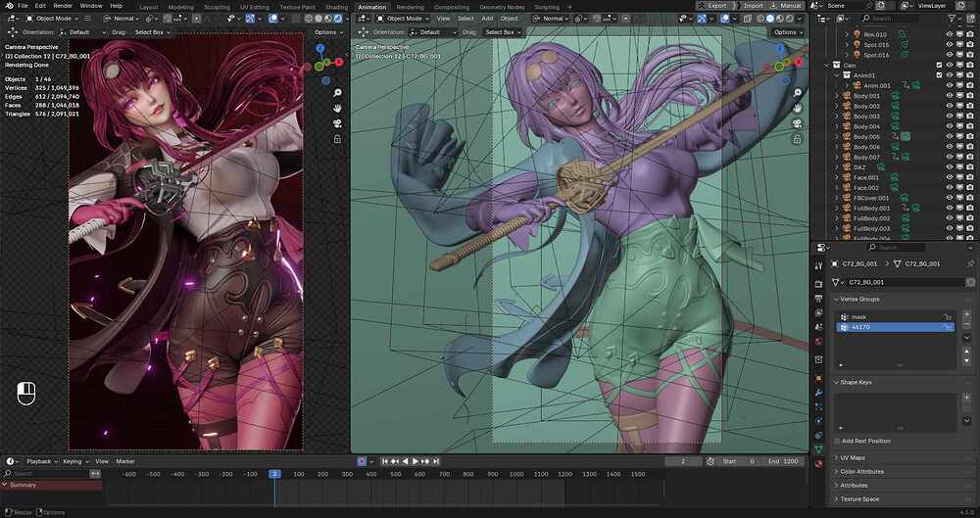This screenshot has width=980, height=518.
Task: Open the Object properties tab
Action: point(819,378)
